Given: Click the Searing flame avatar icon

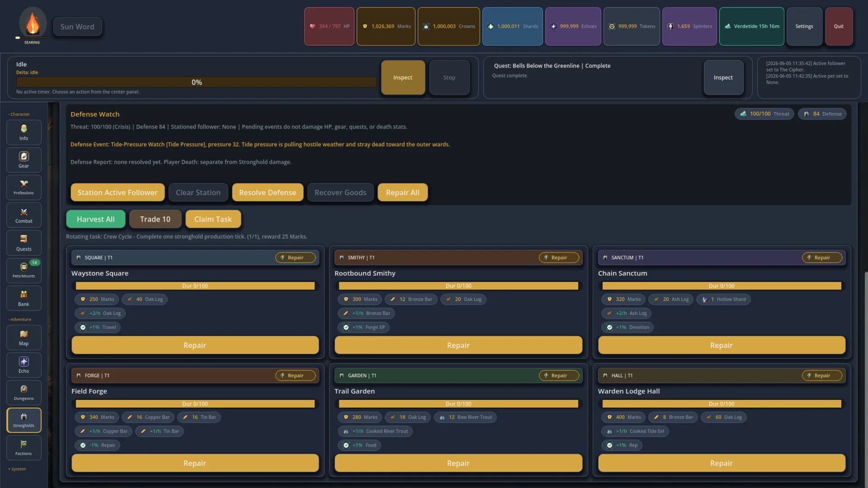Looking at the screenshot, I should [x=33, y=23].
